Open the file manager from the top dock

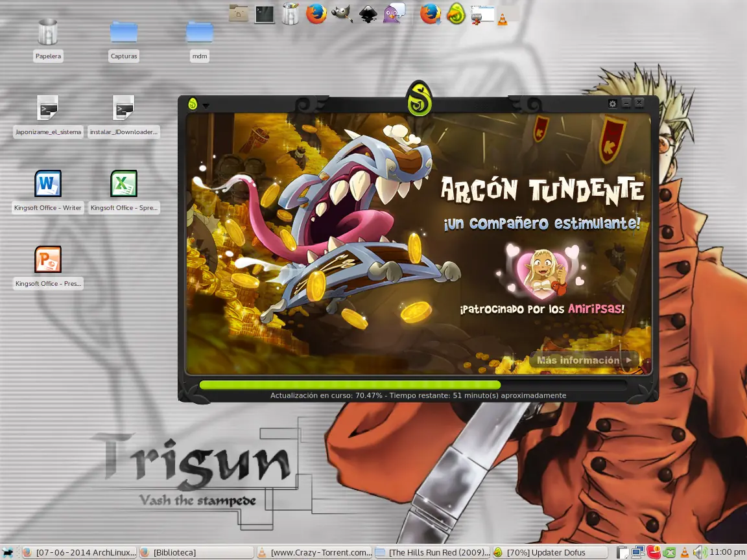point(239,14)
